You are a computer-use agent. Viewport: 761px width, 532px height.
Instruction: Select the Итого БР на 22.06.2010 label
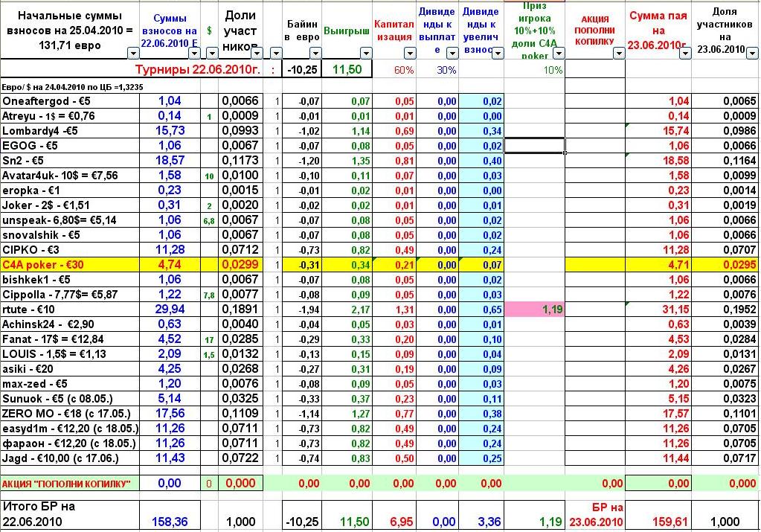click(70, 515)
